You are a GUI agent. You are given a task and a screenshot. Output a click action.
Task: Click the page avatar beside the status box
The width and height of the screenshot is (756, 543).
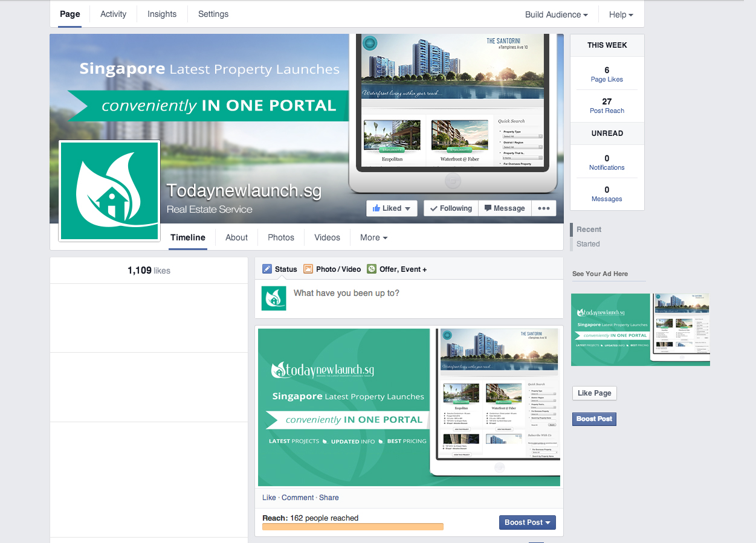click(274, 298)
